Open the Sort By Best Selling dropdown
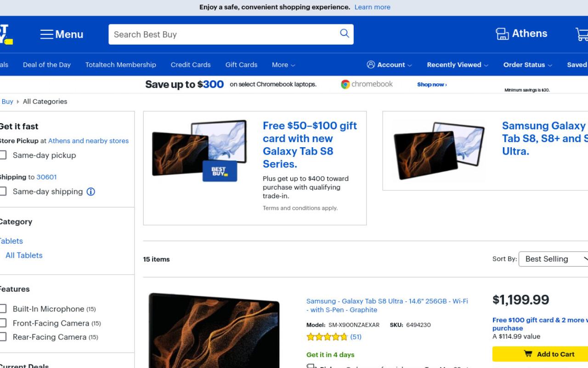 [554, 259]
